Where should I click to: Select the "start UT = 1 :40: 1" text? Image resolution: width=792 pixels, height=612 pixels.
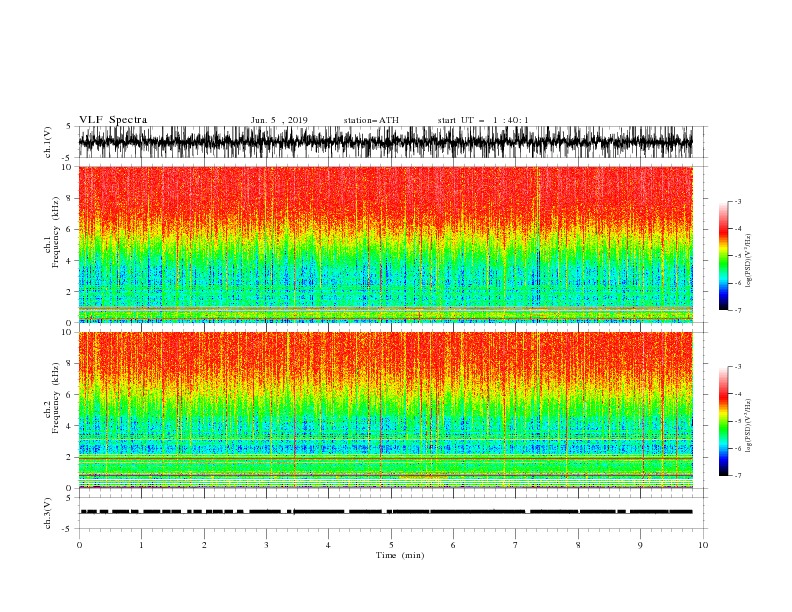pos(483,120)
